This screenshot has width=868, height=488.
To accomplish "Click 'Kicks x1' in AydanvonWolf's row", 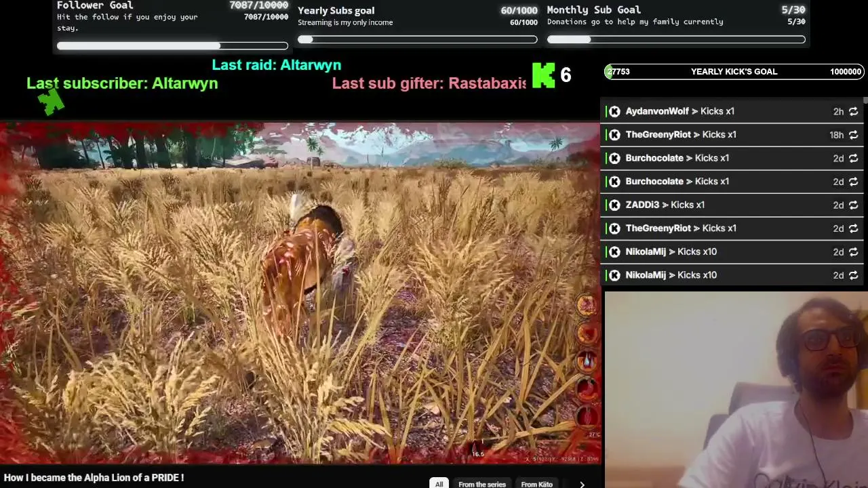I will (x=717, y=111).
